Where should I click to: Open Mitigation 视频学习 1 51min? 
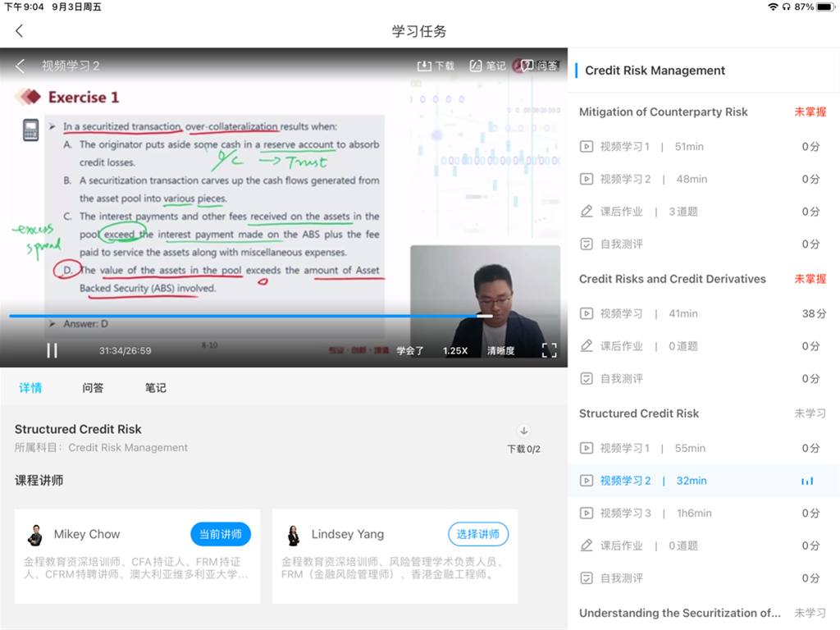pos(703,147)
